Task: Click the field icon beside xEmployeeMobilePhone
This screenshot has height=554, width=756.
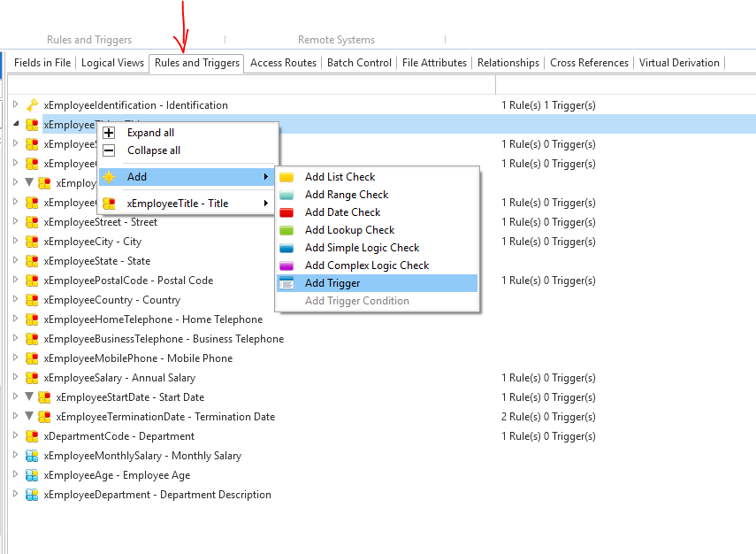Action: (32, 358)
